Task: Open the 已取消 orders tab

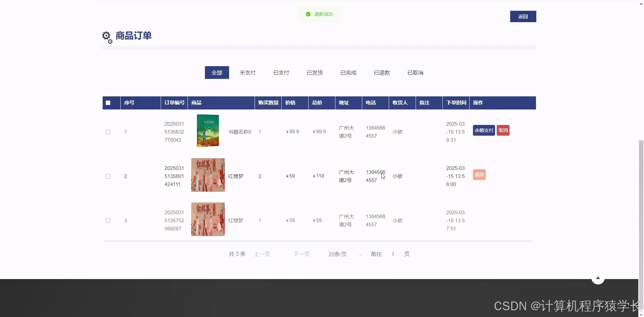Action: [415, 73]
